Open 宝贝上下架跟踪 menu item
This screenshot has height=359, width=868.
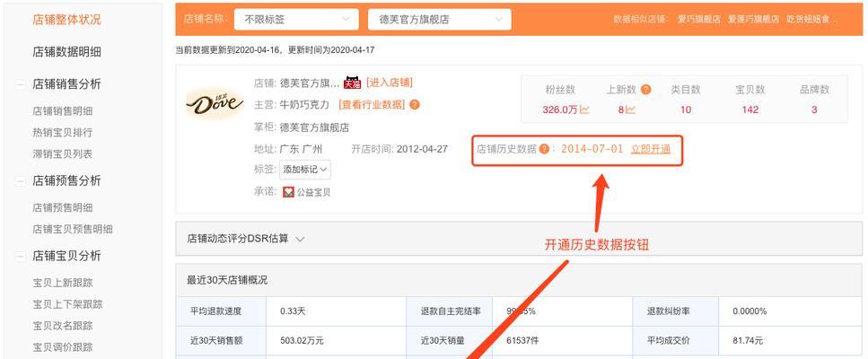tap(67, 304)
